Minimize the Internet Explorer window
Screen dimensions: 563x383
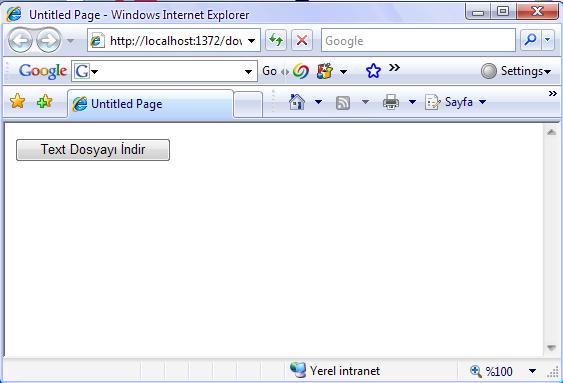pyautogui.click(x=478, y=12)
